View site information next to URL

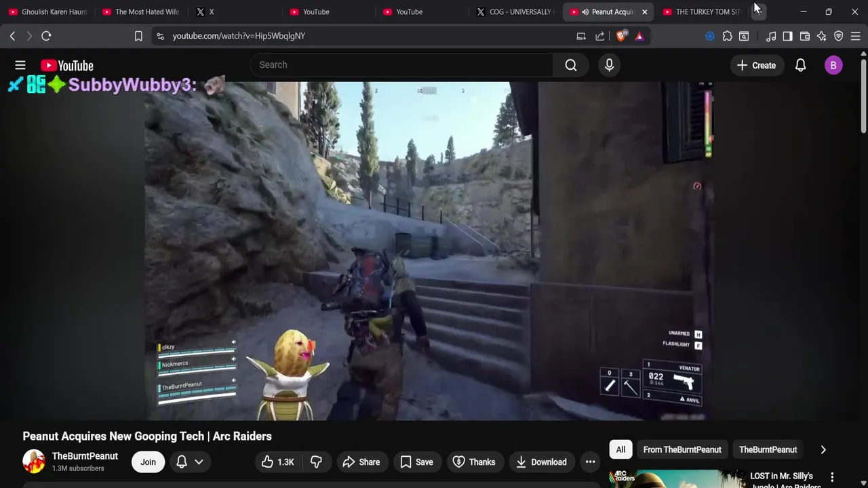(160, 36)
